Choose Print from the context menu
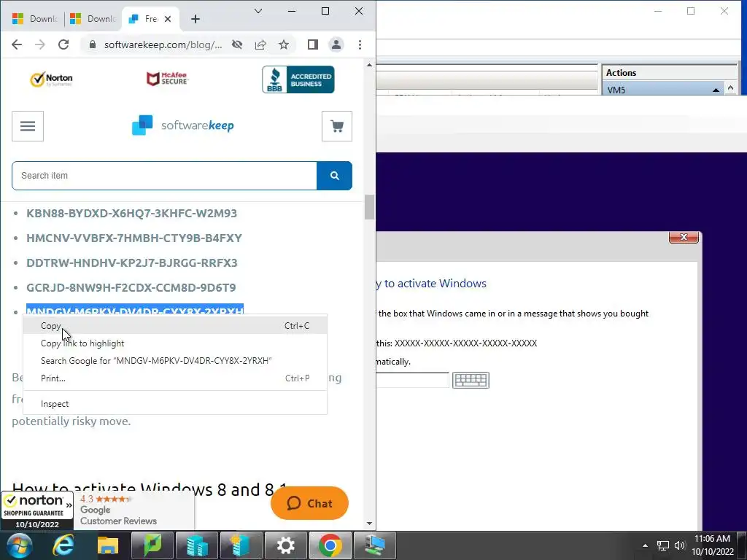The width and height of the screenshot is (747, 560). point(175,378)
